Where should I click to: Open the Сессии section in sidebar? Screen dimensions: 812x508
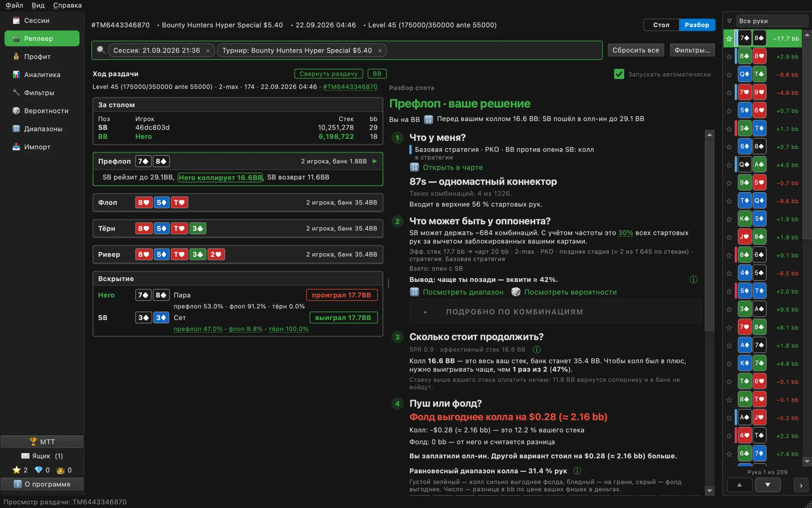pos(42,20)
